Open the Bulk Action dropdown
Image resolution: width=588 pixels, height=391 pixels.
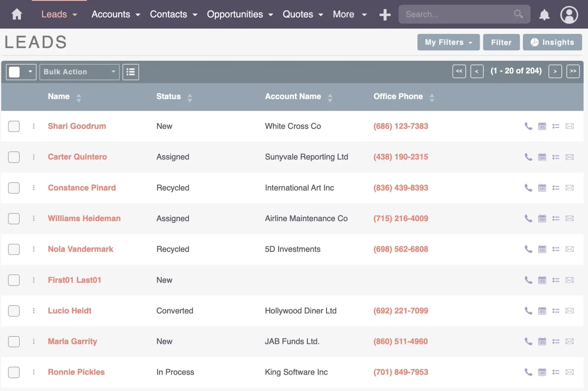[x=79, y=71]
